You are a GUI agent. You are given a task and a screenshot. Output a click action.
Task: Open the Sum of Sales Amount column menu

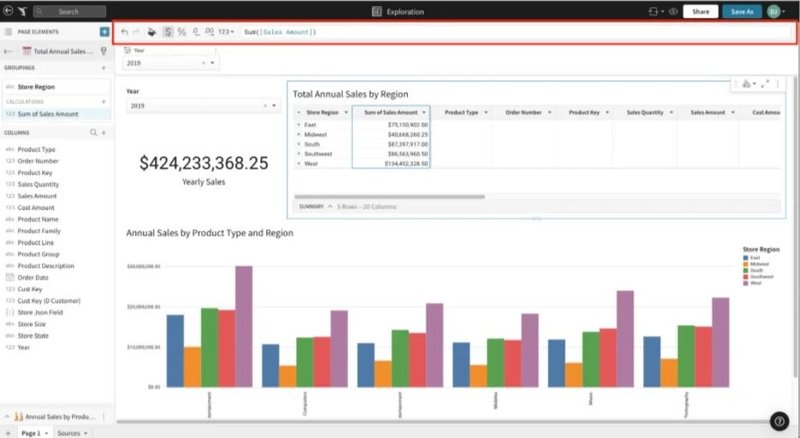pyautogui.click(x=423, y=112)
